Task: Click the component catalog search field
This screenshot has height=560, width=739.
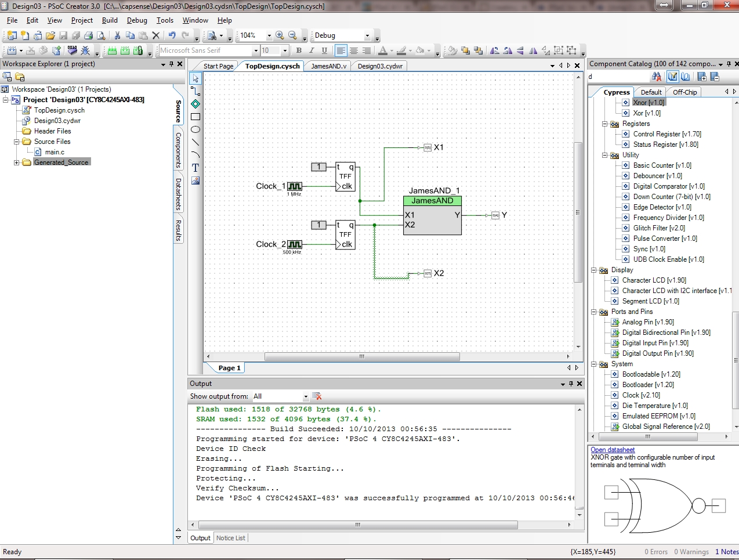Action: (618, 77)
